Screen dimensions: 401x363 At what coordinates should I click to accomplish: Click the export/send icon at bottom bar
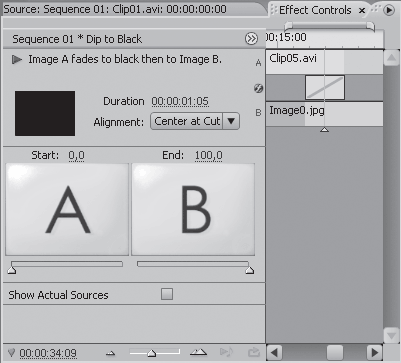(x=254, y=352)
